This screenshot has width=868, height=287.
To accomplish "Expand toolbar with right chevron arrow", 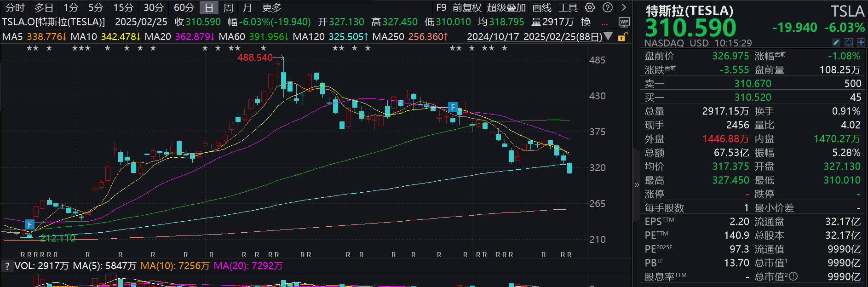I will (x=624, y=7).
